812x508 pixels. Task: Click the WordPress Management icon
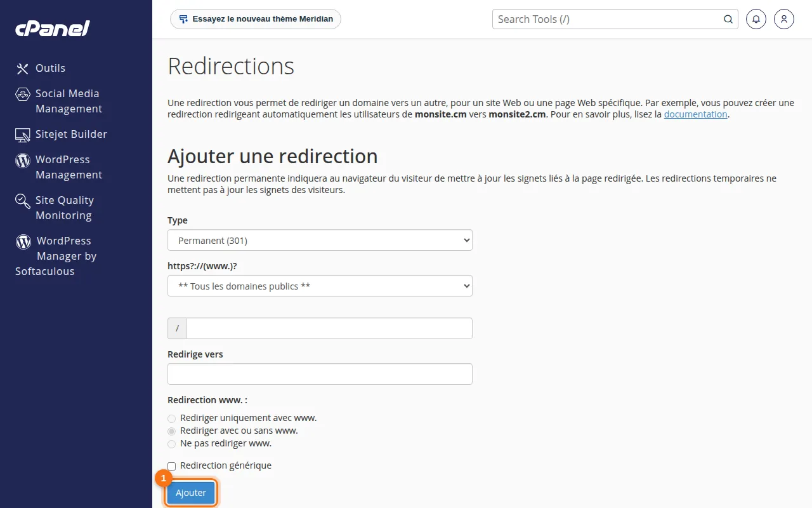point(23,160)
